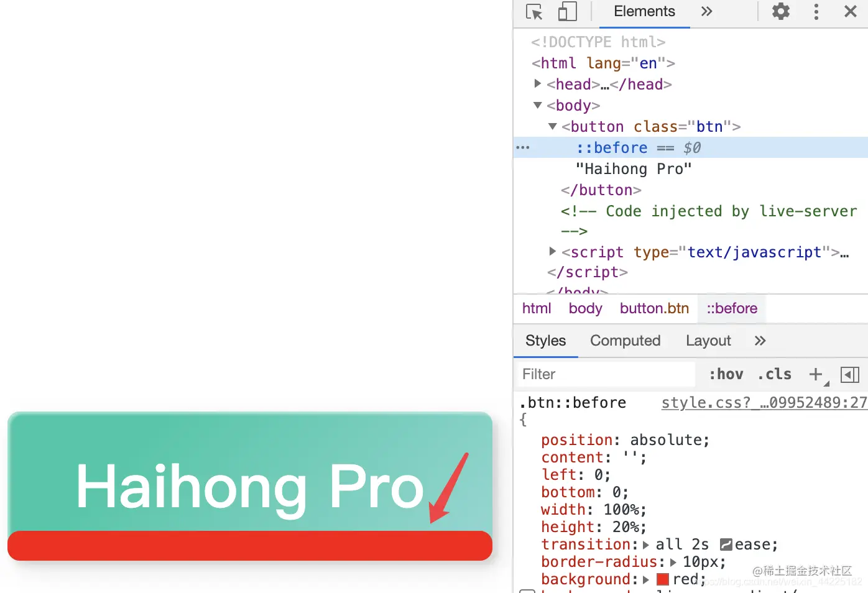The width and height of the screenshot is (868, 593).
Task: Click body in the breadcrumb bar
Action: click(x=585, y=308)
